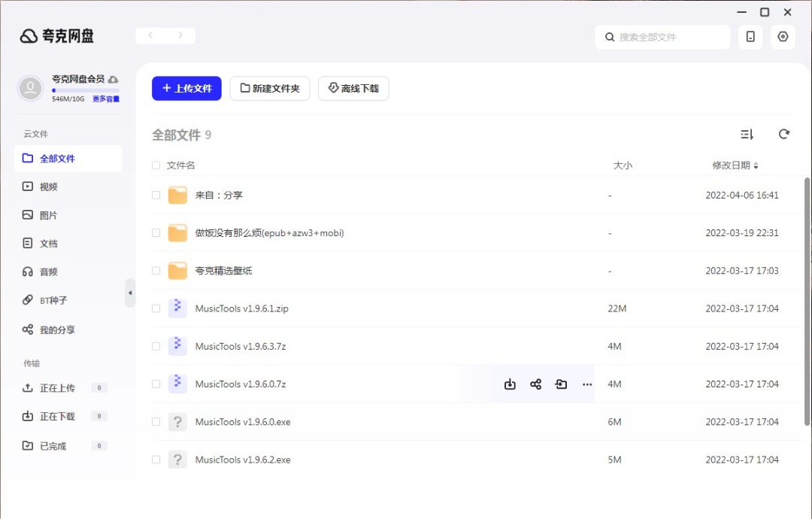The image size is (812, 519).
Task: Click the 上传文件 button
Action: (x=186, y=88)
